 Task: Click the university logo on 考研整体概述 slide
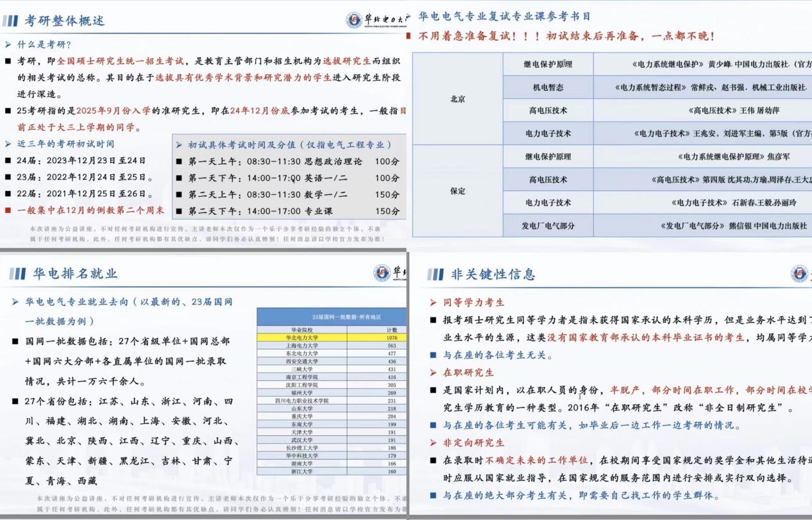click(x=355, y=20)
